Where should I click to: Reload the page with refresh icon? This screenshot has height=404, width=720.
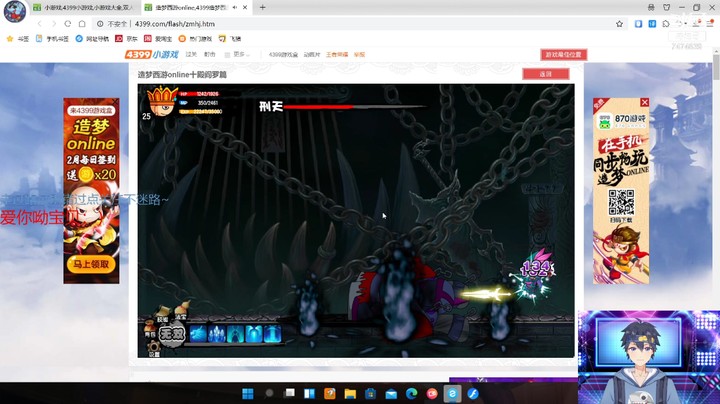[x=68, y=23]
